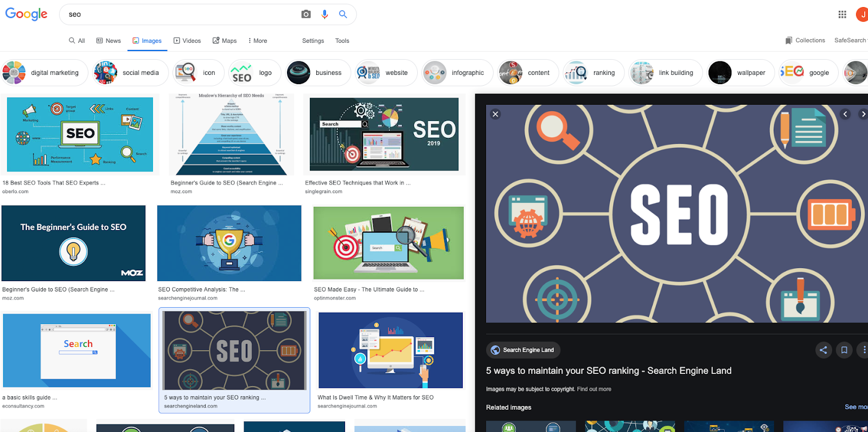
Task: Click the Find out more copyright link
Action: pos(594,389)
